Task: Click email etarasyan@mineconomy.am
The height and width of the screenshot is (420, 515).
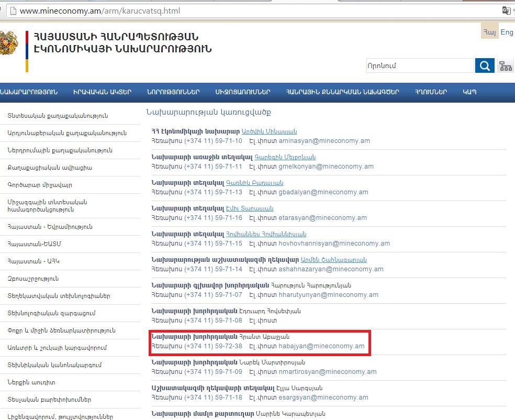Action: click(322, 217)
